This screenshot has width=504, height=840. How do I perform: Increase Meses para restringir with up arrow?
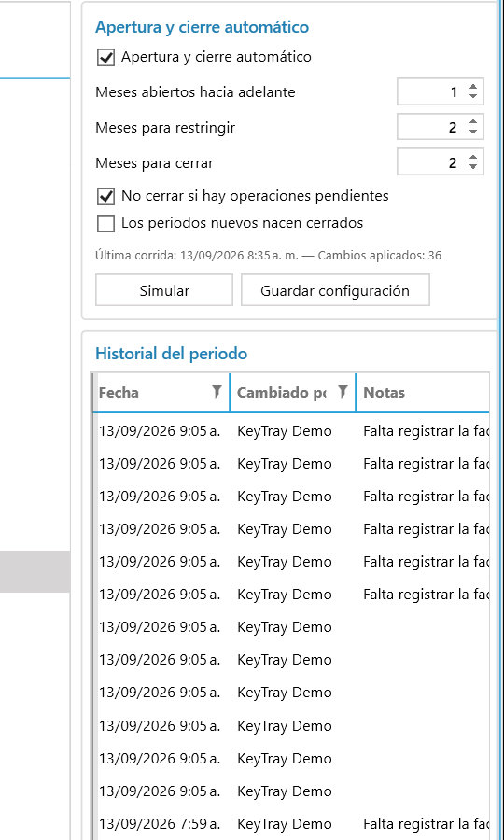[473, 122]
